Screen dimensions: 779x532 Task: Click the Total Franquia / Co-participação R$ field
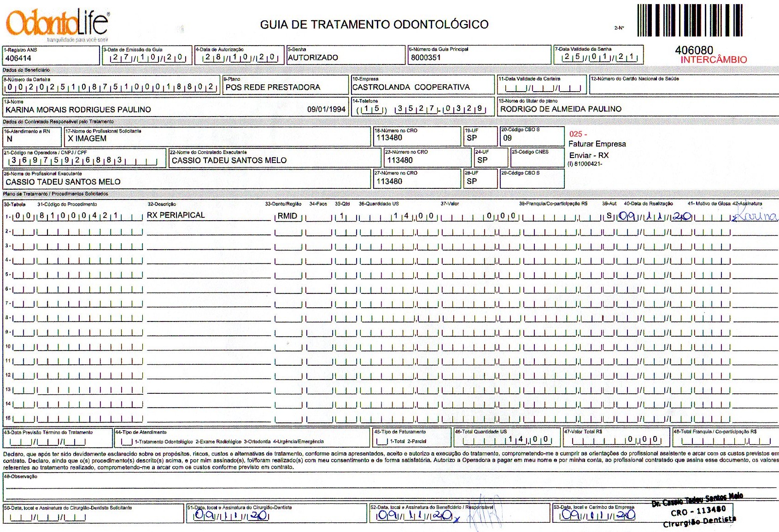pyautogui.click(x=726, y=437)
